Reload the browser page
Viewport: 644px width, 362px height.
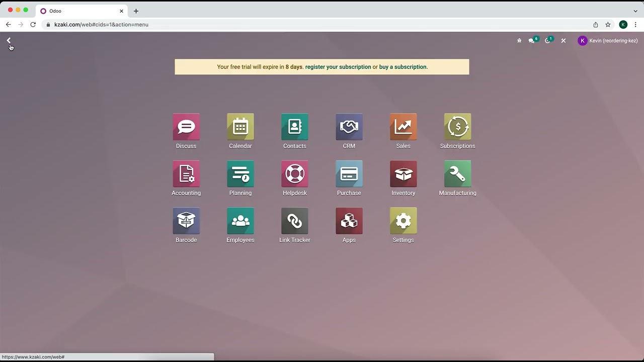33,25
